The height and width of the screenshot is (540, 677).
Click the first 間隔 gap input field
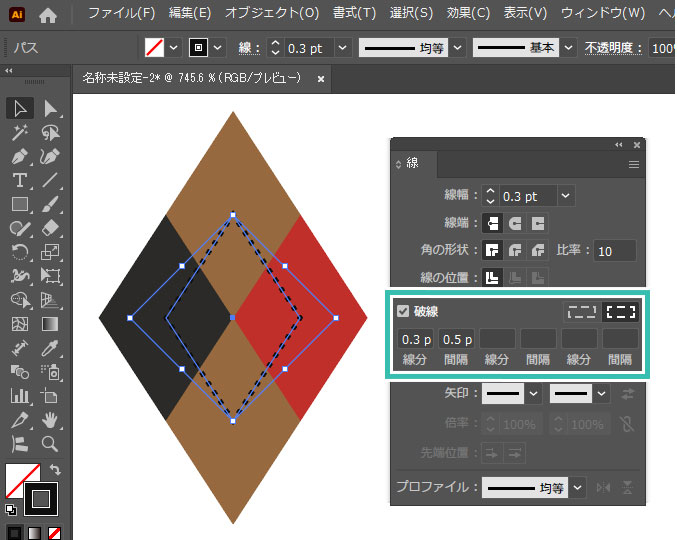pyautogui.click(x=457, y=339)
